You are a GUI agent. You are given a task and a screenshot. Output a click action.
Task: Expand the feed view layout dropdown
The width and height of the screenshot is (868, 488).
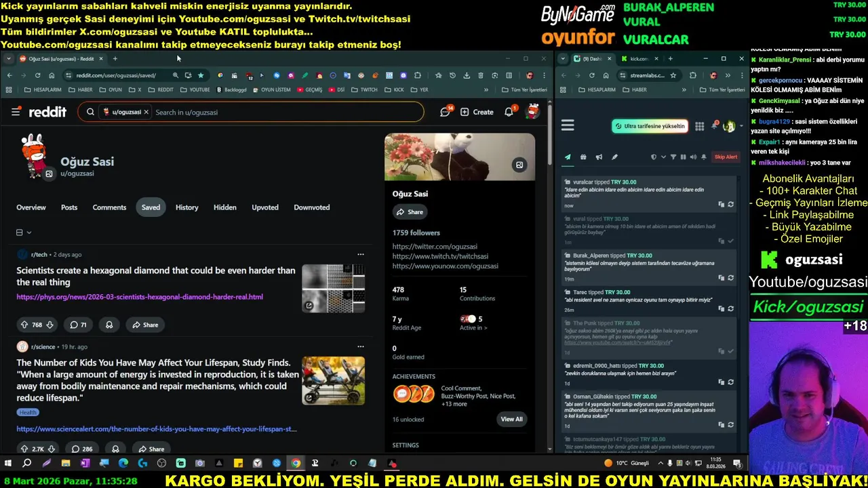[x=24, y=232]
